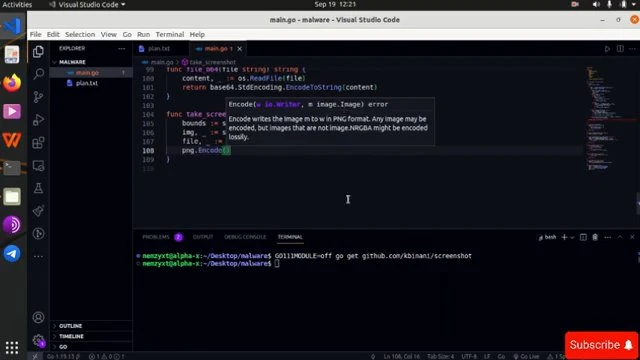Show additional activity bar views ellipsis
The image size is (640, 360).
(x=38, y=256)
